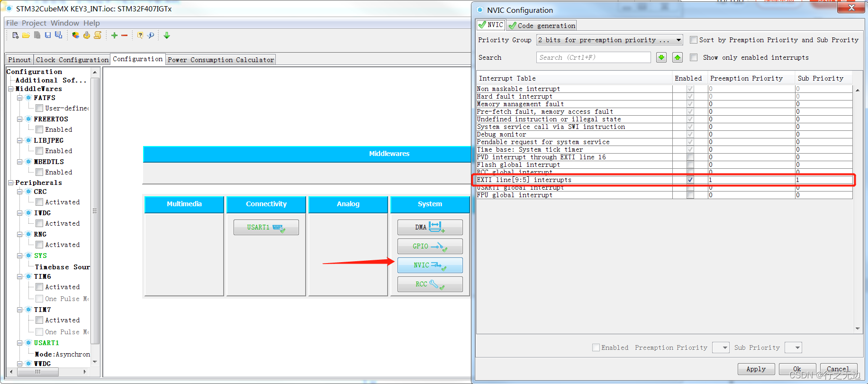Image resolution: width=868 pixels, height=384 pixels.
Task: Collapse the RNG tree node
Action: 20,234
